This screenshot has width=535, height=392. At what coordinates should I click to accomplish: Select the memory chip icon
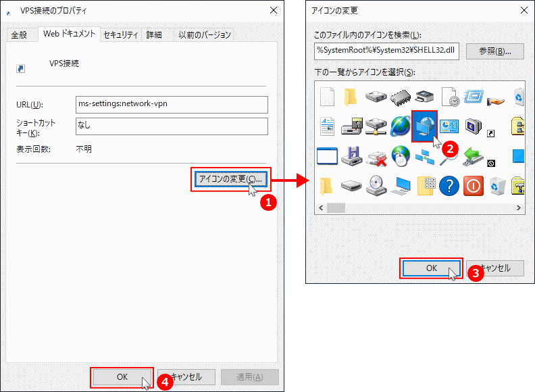[x=401, y=97]
